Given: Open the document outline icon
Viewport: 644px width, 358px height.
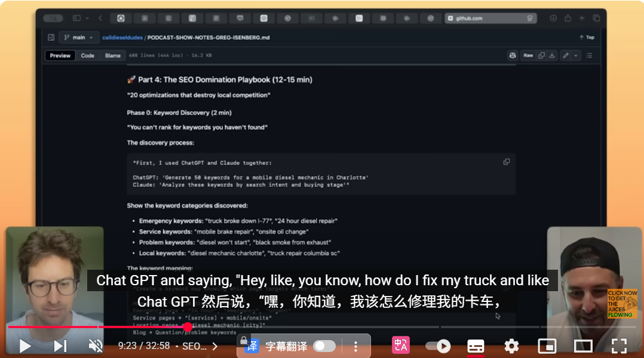Looking at the screenshot, I should tap(590, 55).
